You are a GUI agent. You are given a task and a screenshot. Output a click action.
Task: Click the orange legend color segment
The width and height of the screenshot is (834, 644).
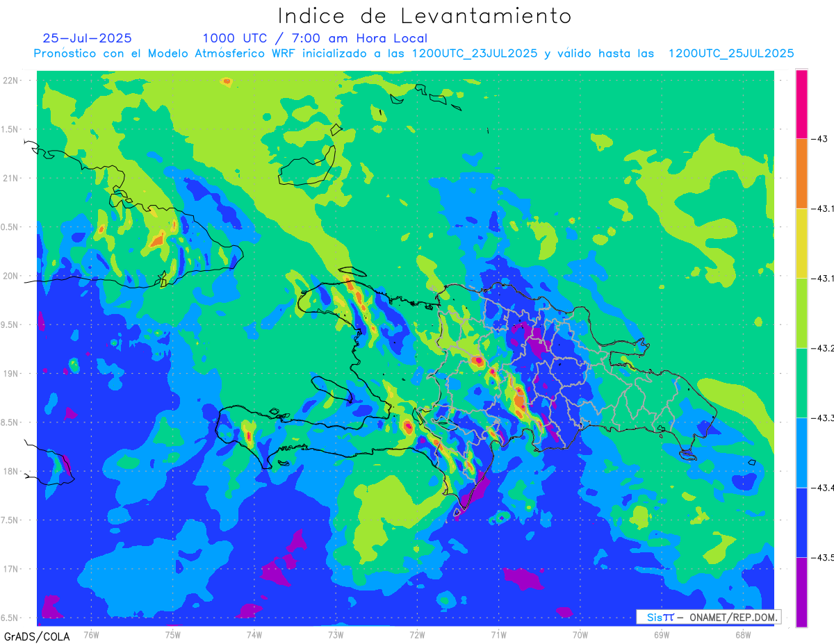(x=801, y=174)
